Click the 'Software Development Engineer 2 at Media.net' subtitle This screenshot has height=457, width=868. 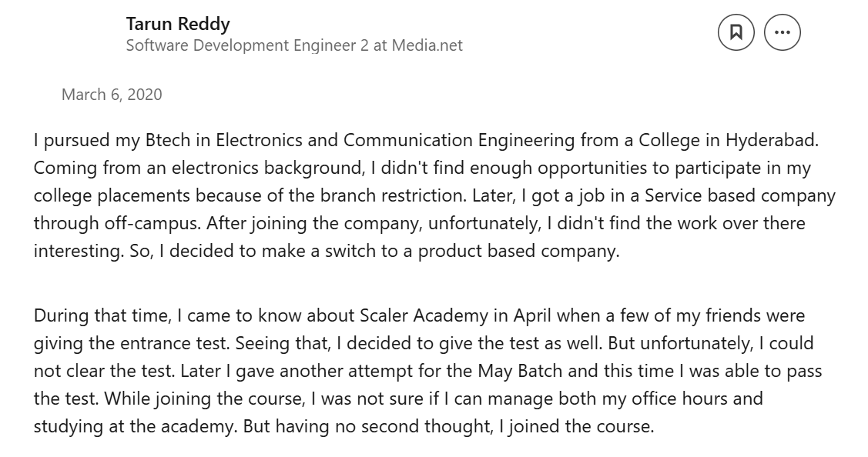[x=294, y=45]
